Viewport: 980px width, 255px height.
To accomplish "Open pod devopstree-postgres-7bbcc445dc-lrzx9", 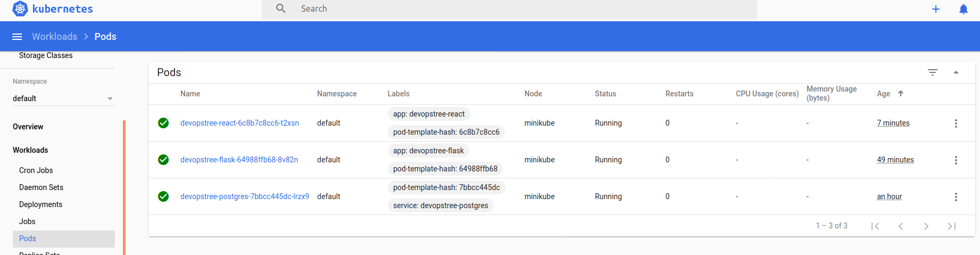I will [x=245, y=196].
